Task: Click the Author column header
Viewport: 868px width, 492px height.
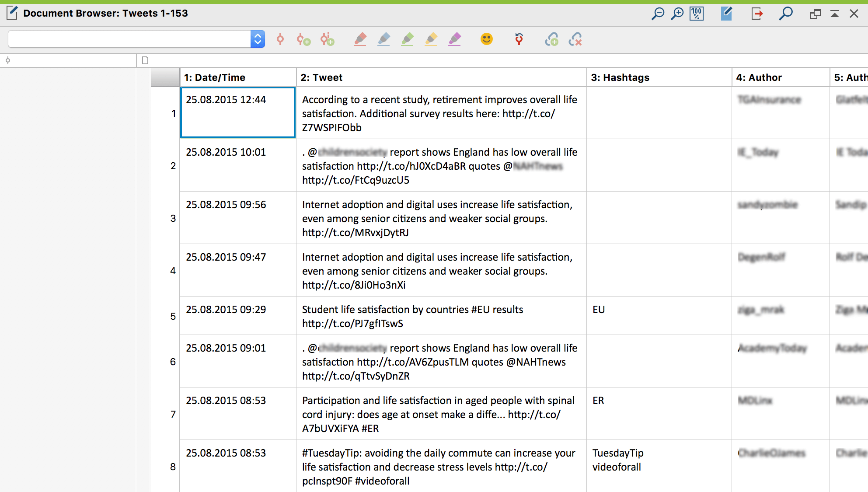Action: (781, 77)
